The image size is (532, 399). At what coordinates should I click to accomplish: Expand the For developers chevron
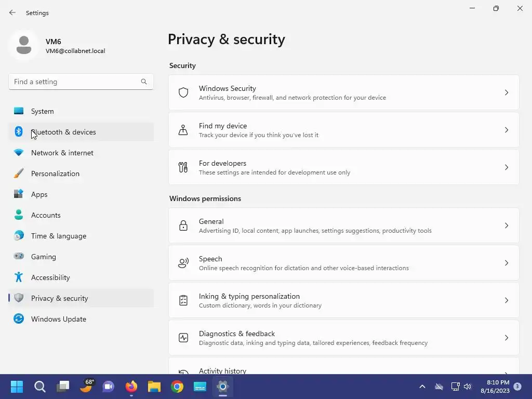(507, 167)
